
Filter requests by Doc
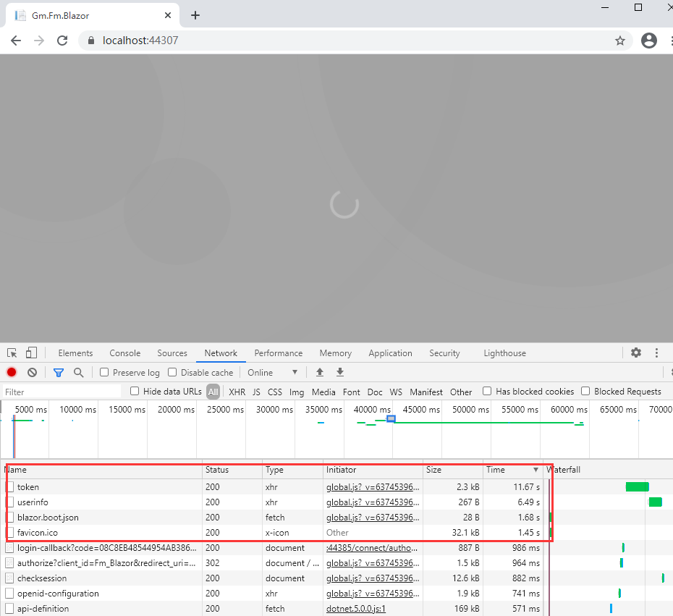pyautogui.click(x=375, y=392)
